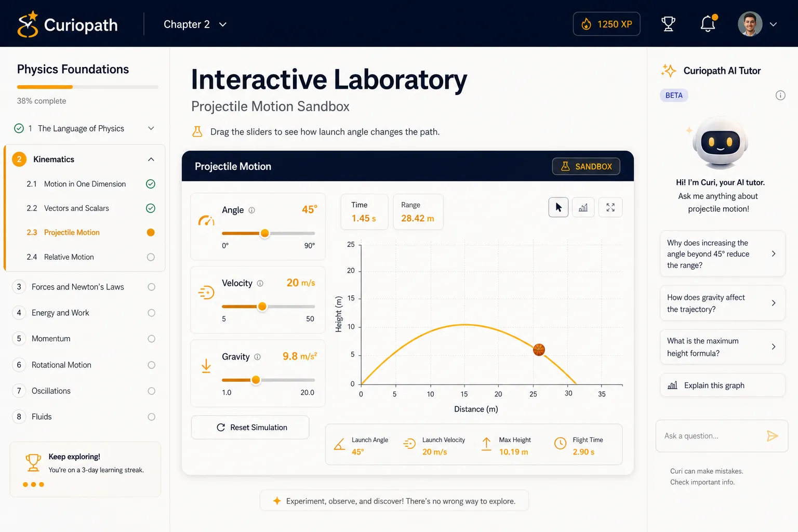Toggle the Momentum status circle
The image size is (798, 532).
pos(151,339)
